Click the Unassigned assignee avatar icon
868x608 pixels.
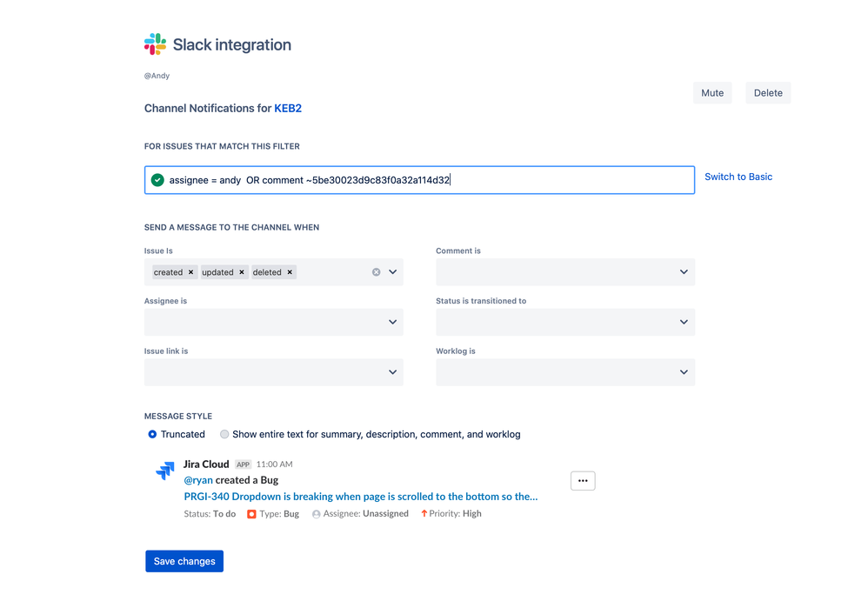point(316,514)
